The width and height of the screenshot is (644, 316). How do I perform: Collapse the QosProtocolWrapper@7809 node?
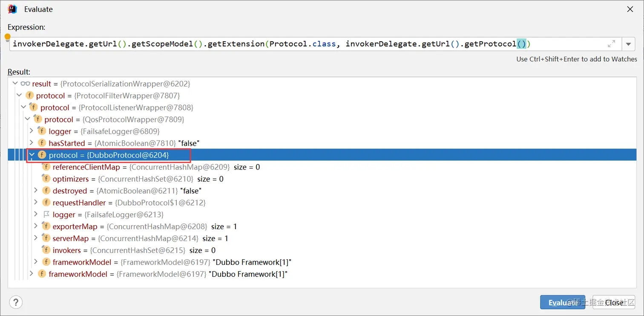pos(27,119)
